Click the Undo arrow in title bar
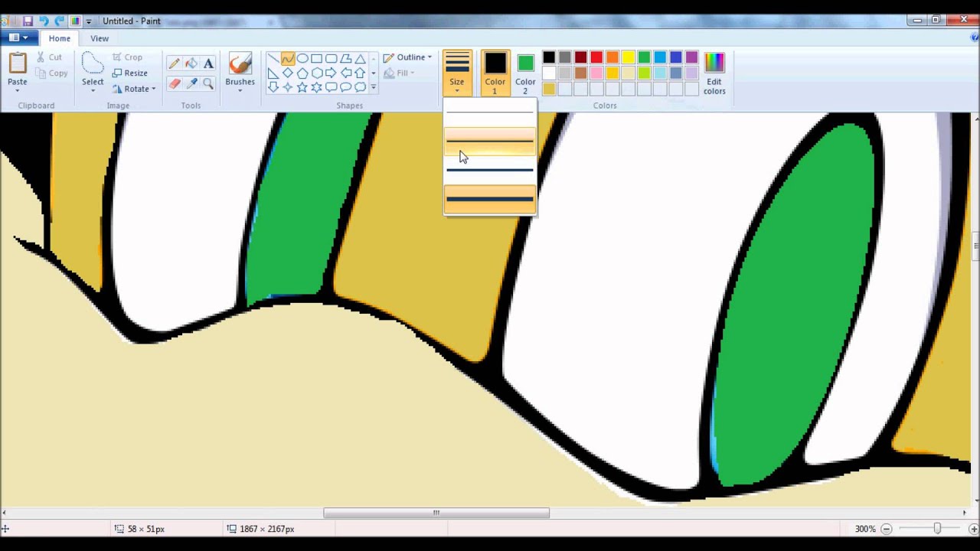The height and width of the screenshot is (551, 980). point(44,21)
